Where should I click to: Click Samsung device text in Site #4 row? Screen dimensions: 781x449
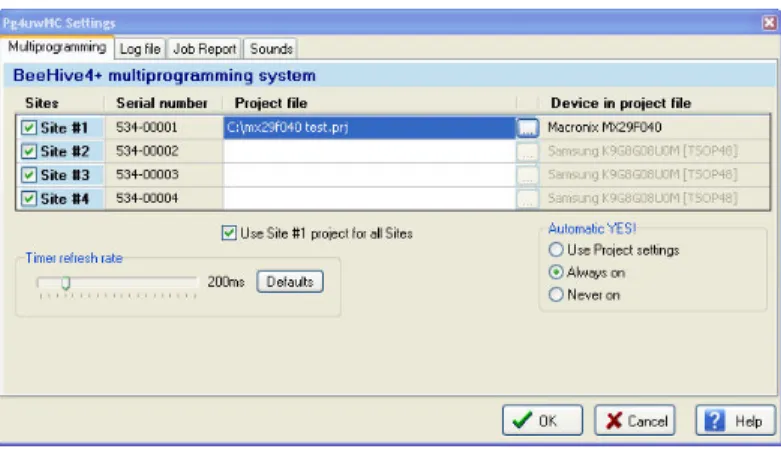coord(643,198)
